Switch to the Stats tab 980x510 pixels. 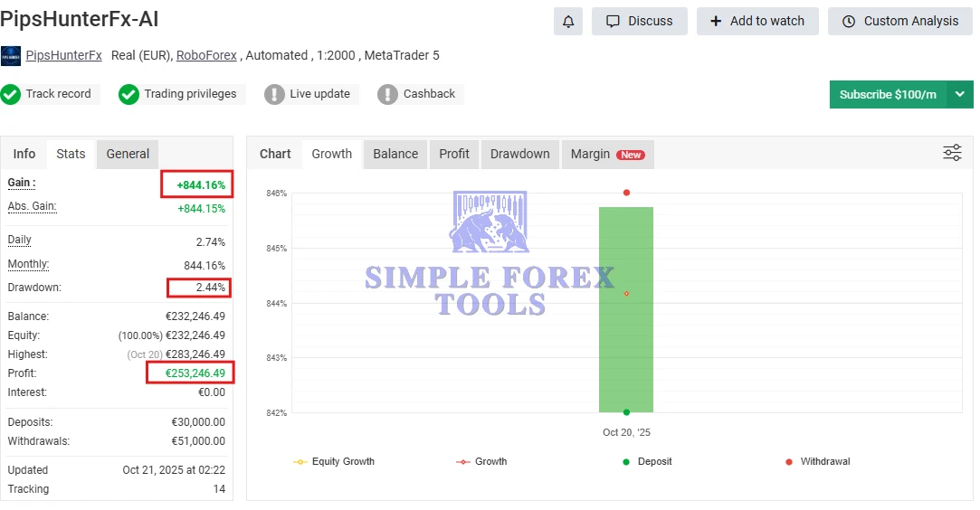coord(71,154)
